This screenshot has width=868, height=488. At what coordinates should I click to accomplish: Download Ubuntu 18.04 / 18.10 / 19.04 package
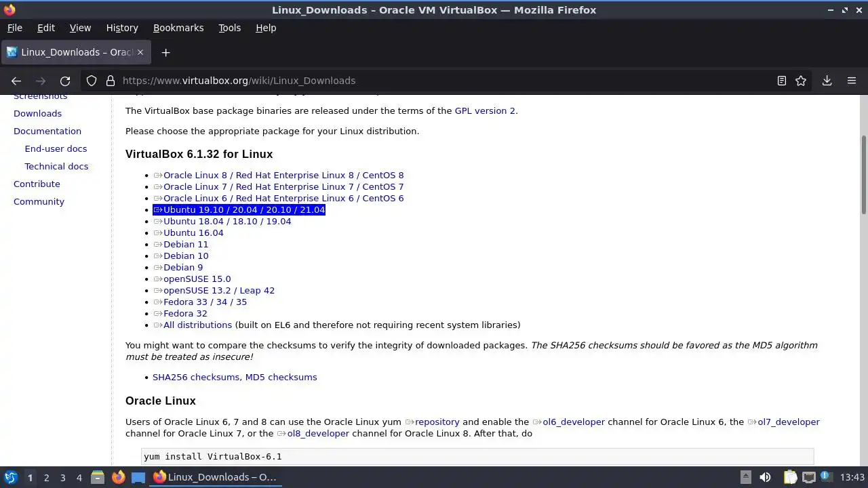(222, 221)
